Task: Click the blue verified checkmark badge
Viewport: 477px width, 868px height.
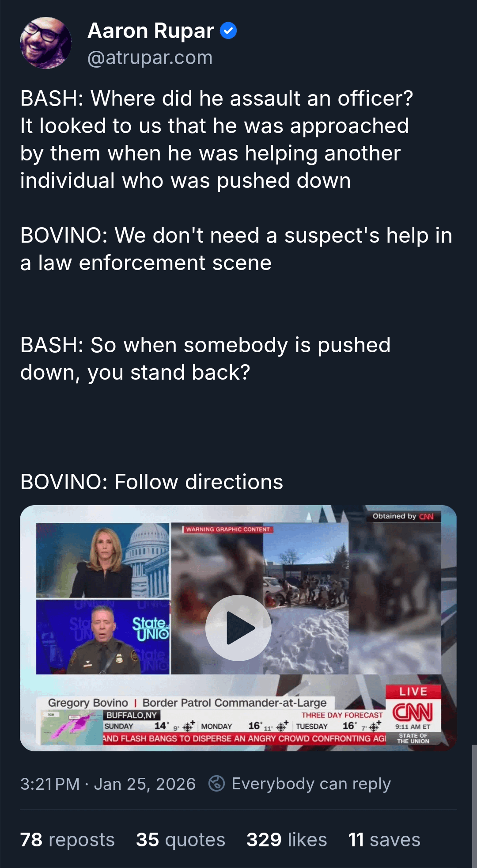Action: click(228, 31)
